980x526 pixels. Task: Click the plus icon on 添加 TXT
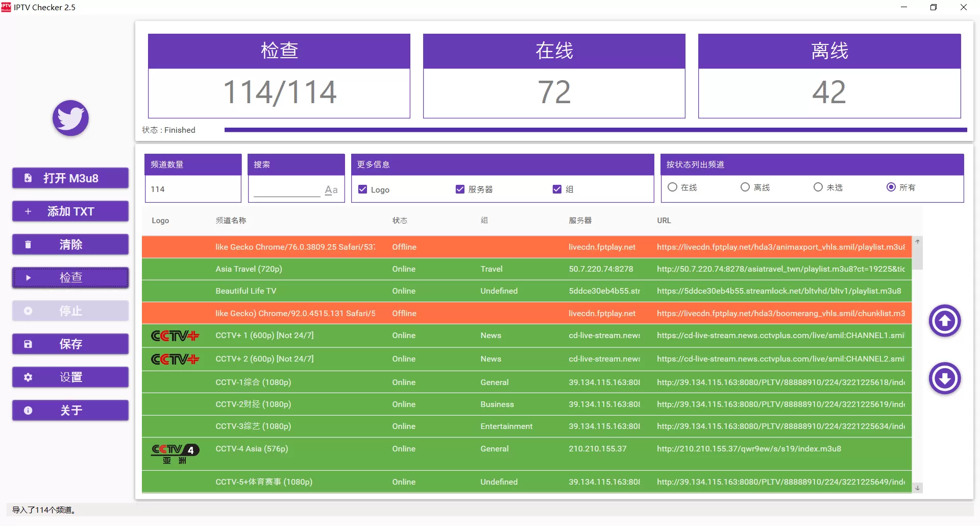point(28,211)
